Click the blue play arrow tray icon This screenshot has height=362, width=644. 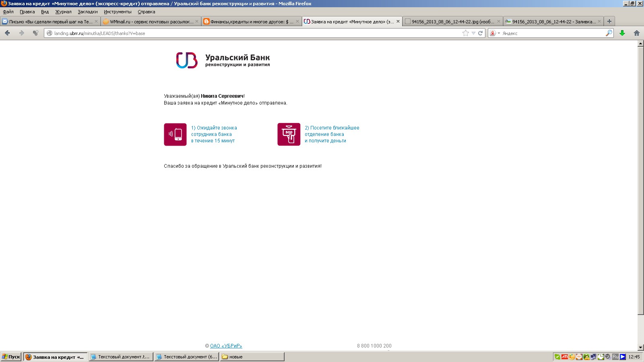623,357
